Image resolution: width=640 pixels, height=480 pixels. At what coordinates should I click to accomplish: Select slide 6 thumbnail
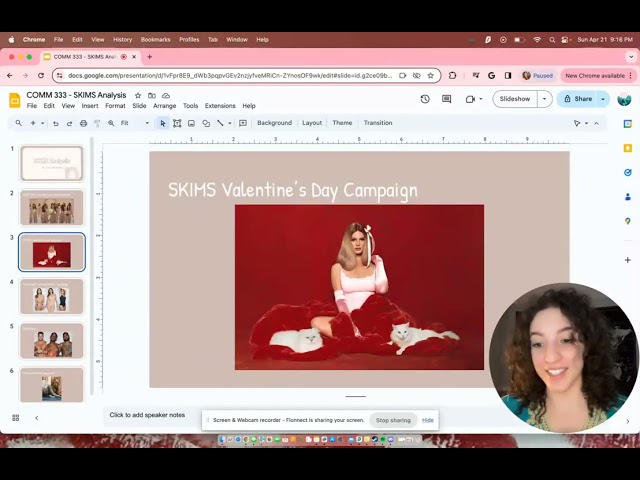pos(52,384)
